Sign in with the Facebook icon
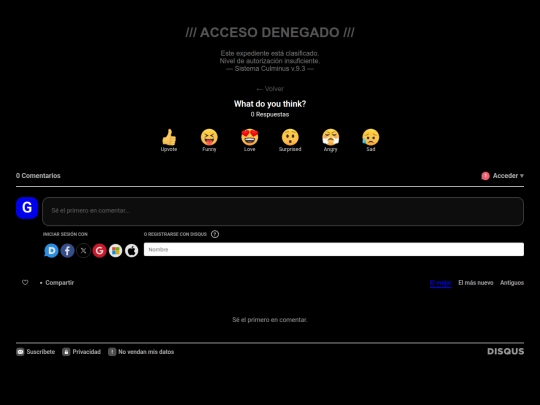Image resolution: width=540 pixels, height=405 pixels. point(68,250)
